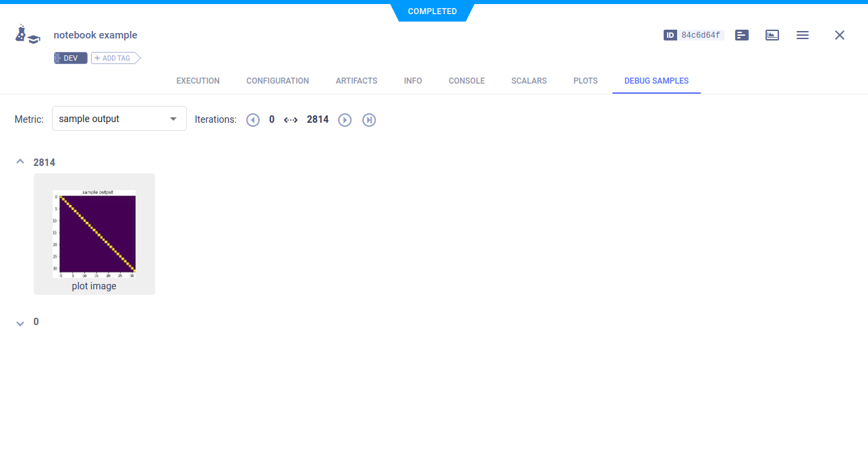Go to next iteration arrow
The image size is (868, 460).
pos(345,120)
